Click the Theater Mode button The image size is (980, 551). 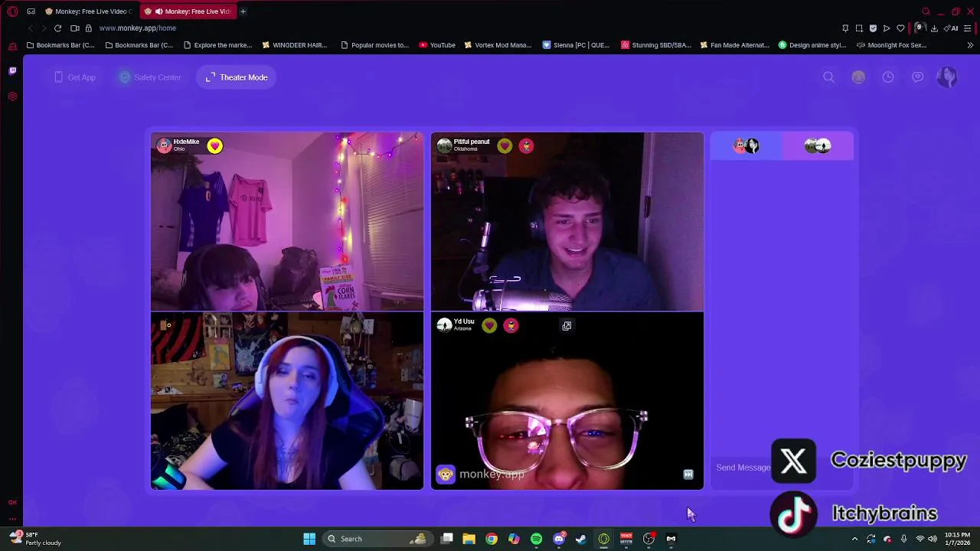coord(237,77)
